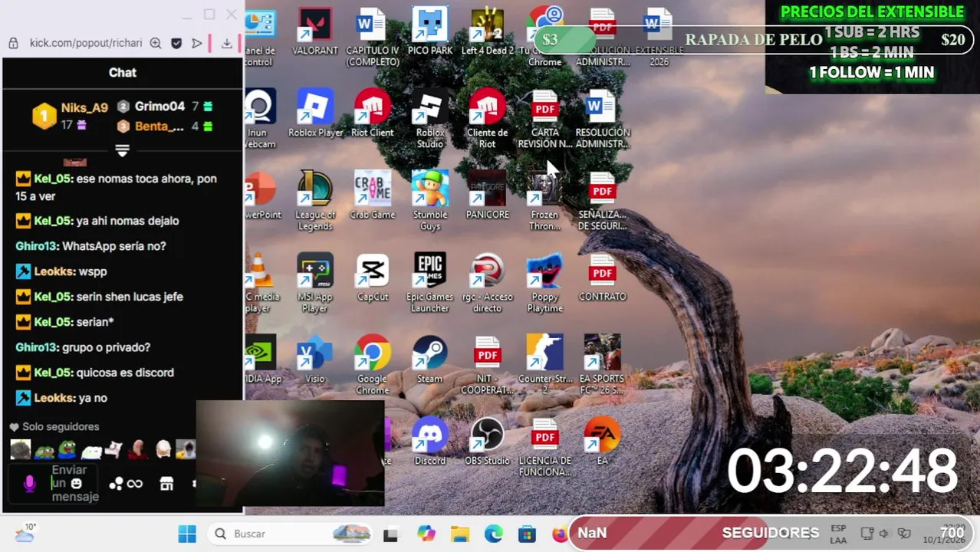Open the Discord desktop shortcut

coord(429,442)
